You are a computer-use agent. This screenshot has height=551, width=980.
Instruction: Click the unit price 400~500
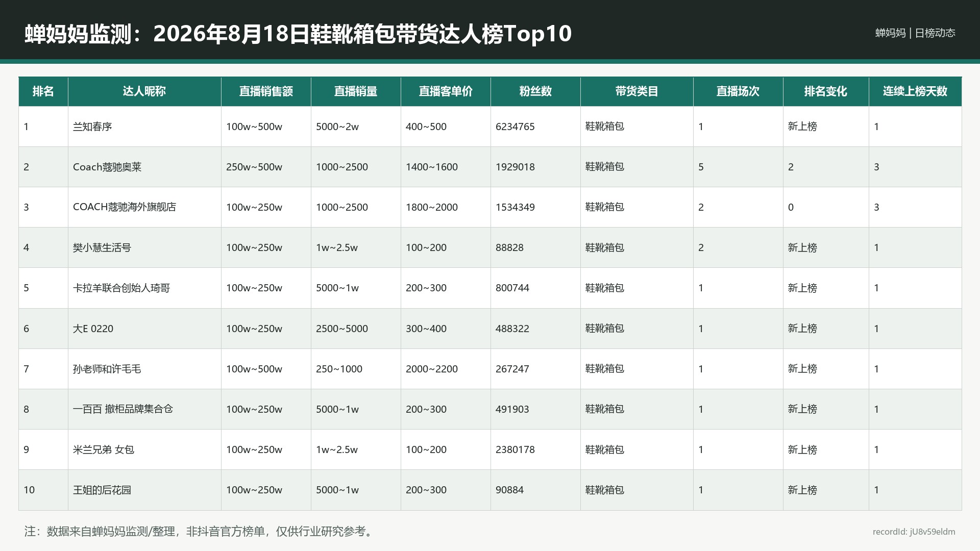coord(426,127)
